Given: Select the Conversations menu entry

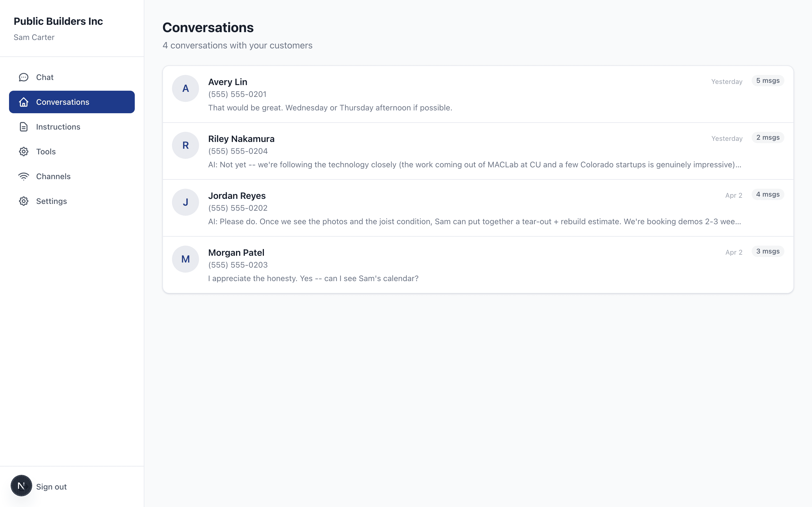Looking at the screenshot, I should point(62,102).
